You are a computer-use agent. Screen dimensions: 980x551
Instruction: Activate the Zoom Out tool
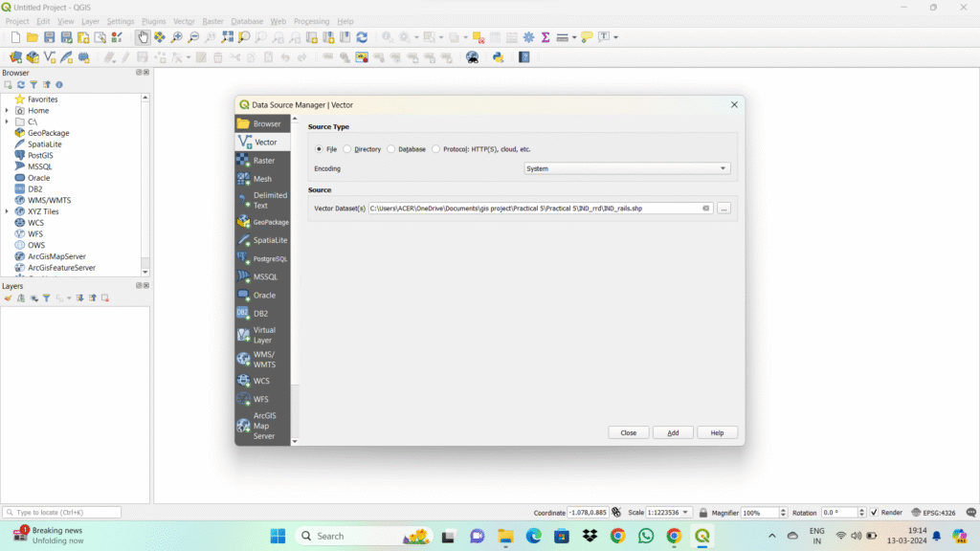click(x=193, y=37)
